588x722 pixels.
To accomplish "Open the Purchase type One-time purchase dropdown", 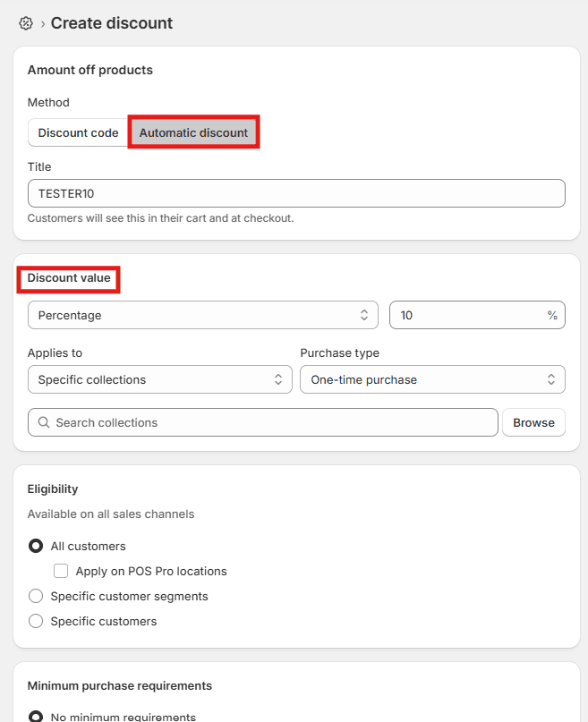I will (432, 379).
